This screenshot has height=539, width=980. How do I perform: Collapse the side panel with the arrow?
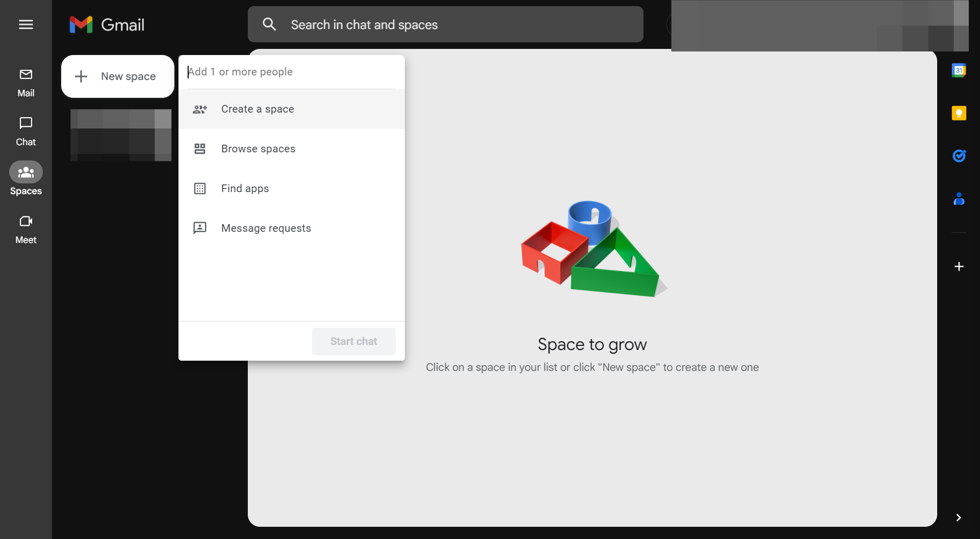pos(959,518)
